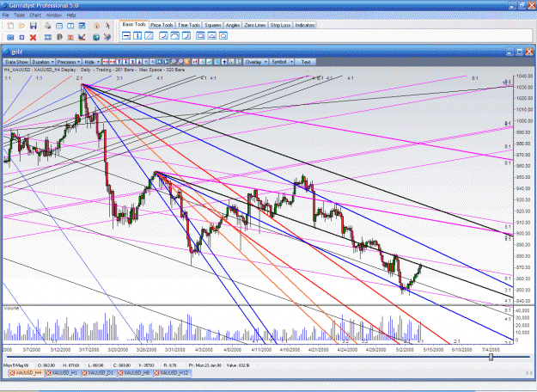Switch to the Time Tools tab
This screenshot has width=537, height=392.
(189, 25)
